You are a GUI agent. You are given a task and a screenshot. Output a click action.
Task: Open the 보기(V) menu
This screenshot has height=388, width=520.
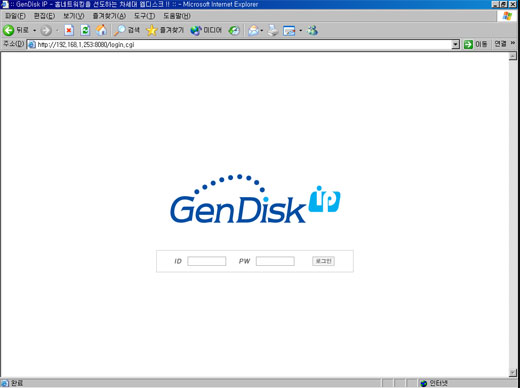[74, 16]
